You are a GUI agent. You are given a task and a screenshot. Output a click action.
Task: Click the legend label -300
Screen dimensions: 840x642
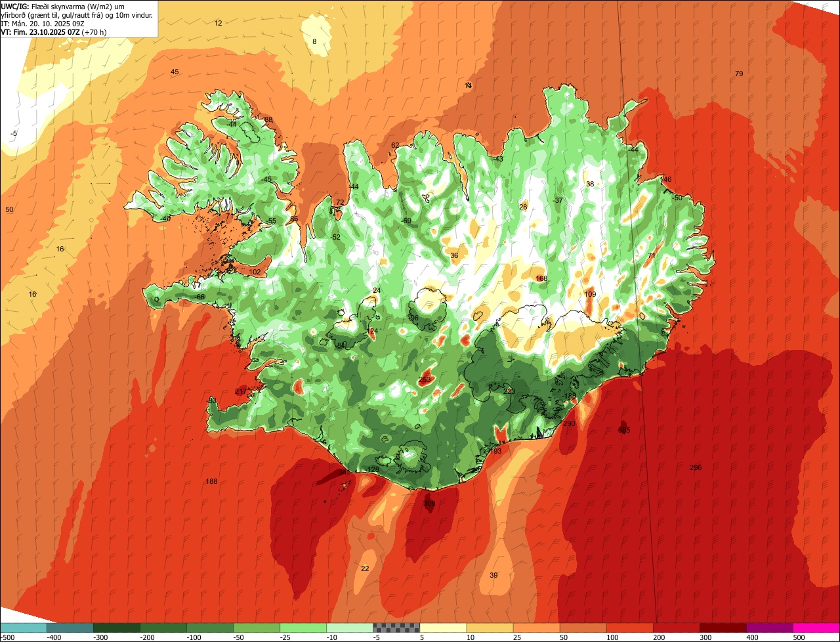[100, 637]
